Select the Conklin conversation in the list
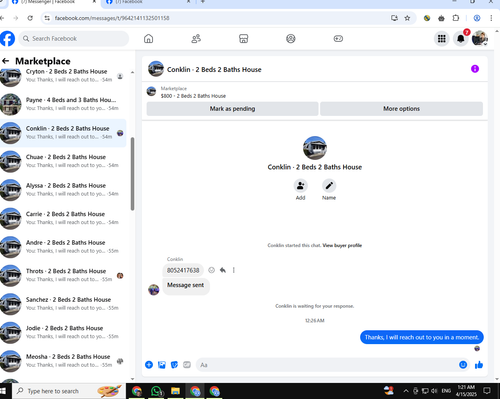Image resolution: width=500 pixels, height=399 pixels. click(63, 133)
